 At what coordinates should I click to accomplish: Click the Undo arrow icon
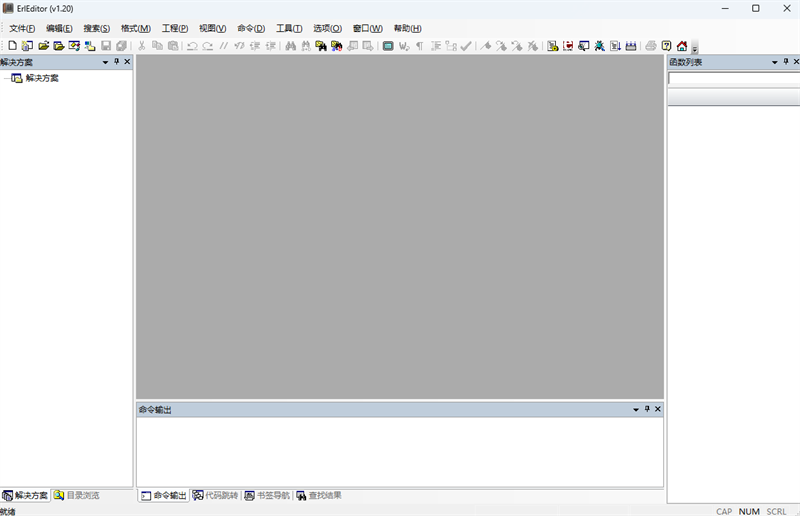click(192, 46)
